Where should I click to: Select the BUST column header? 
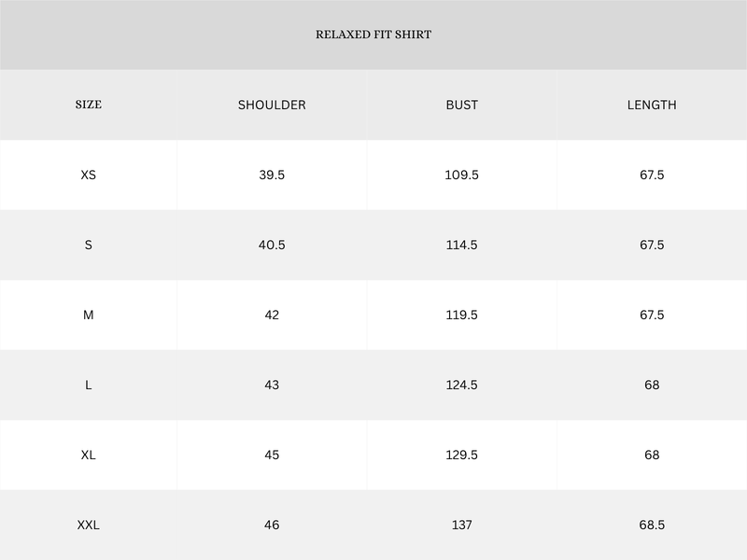(461, 105)
